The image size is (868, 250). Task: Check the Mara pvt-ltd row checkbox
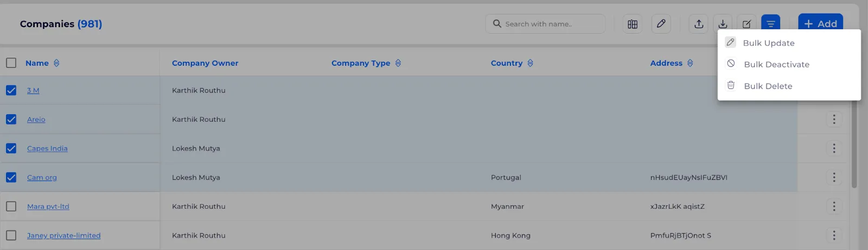click(11, 207)
